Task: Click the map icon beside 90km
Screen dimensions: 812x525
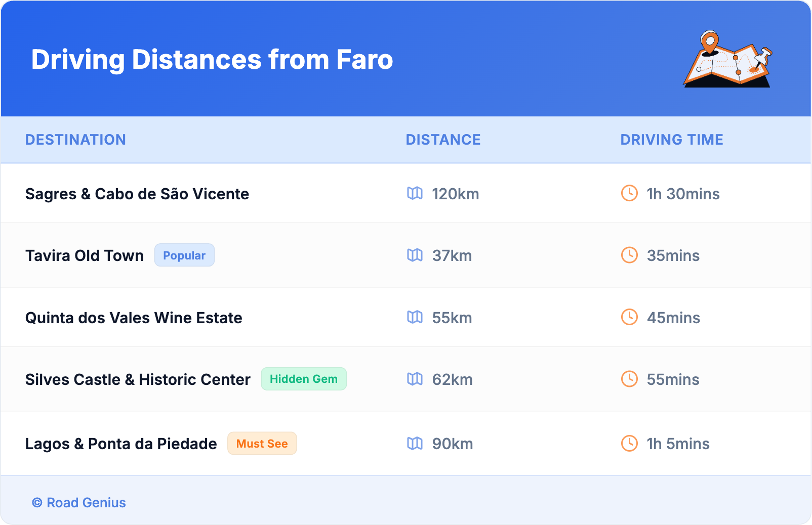Action: click(415, 444)
